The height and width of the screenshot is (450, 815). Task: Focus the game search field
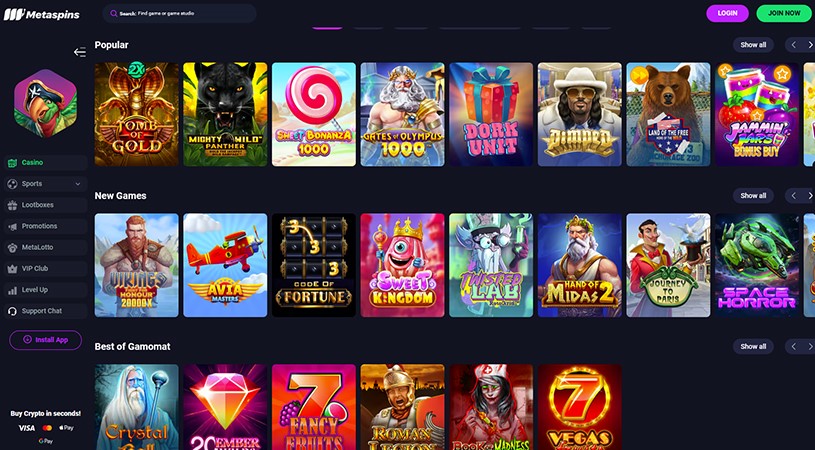click(179, 14)
